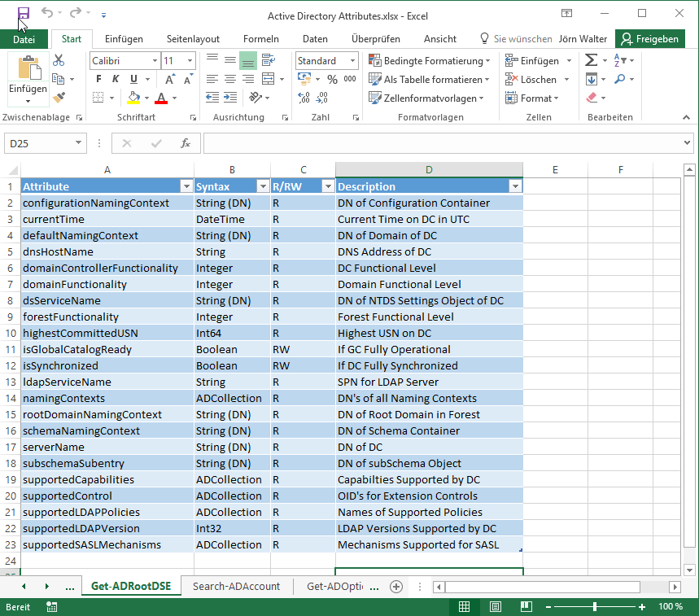Click the percent style icon
This screenshot has height=616, width=699.
[x=332, y=80]
